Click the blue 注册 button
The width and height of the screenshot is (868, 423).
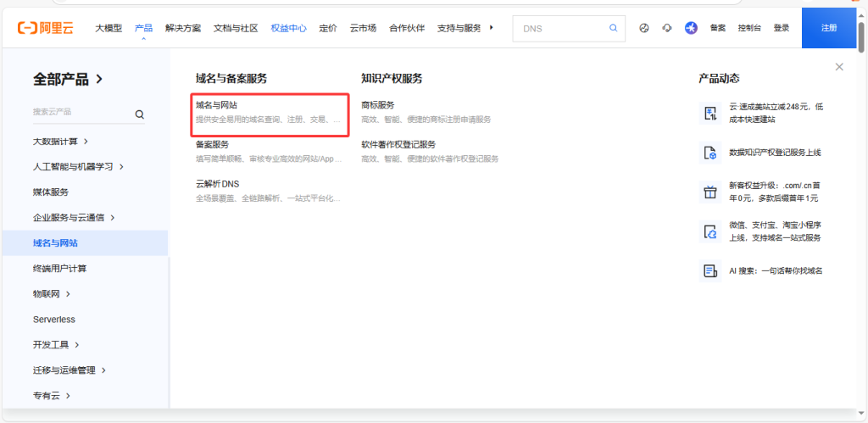click(829, 28)
